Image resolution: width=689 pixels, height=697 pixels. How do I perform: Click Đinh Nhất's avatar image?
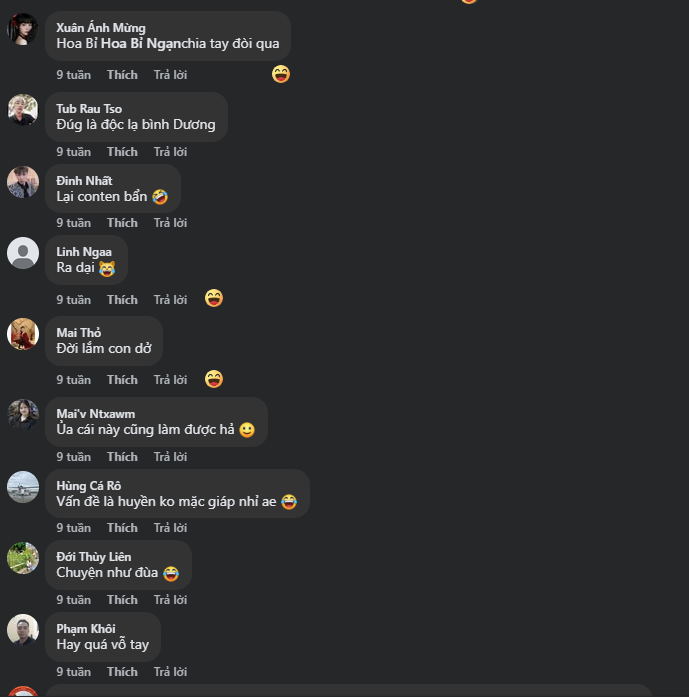pos(22,182)
